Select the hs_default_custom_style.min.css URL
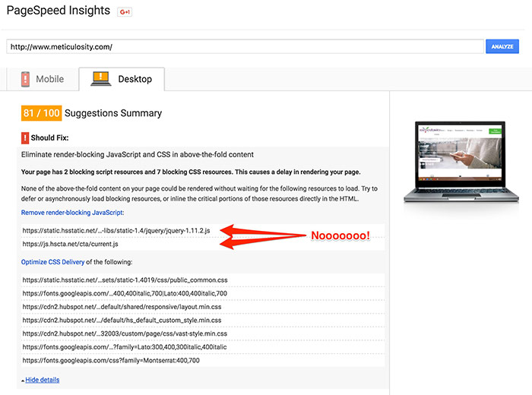Image resolution: width=532 pixels, height=395 pixels. point(122,320)
